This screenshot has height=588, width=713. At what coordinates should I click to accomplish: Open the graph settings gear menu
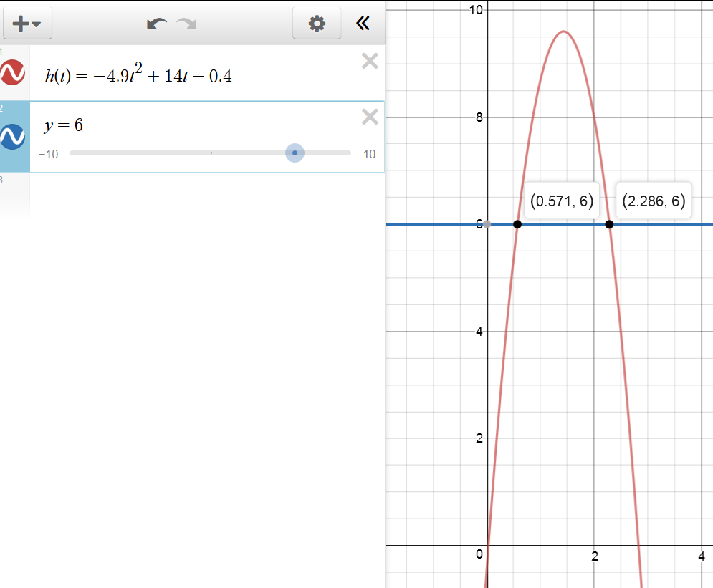coord(316,24)
